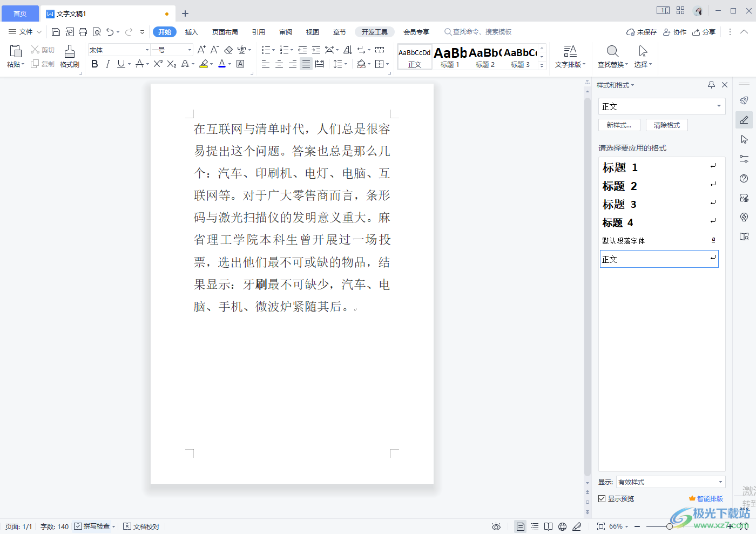756x534 pixels.
Task: Toggle page layout view in status bar
Action: [520, 526]
